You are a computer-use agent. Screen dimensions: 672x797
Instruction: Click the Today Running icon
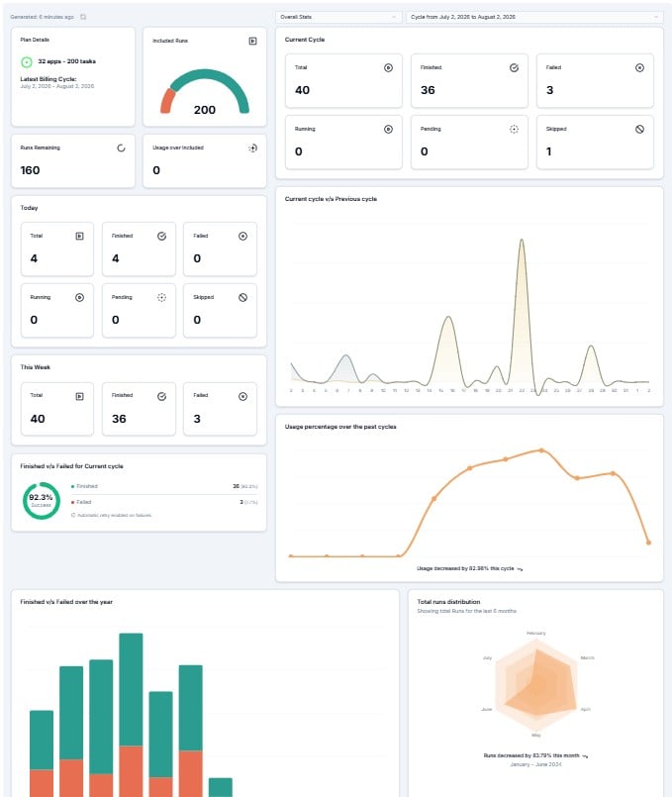pyautogui.click(x=80, y=297)
